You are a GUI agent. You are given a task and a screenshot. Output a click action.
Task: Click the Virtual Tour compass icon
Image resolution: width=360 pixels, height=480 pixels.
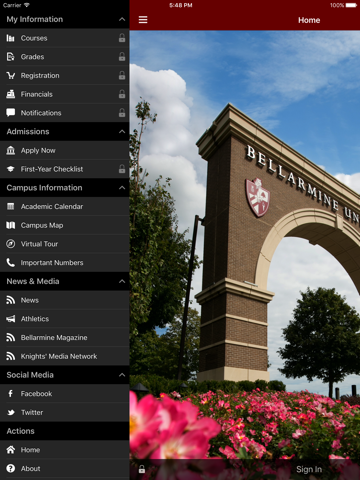coord(11,244)
